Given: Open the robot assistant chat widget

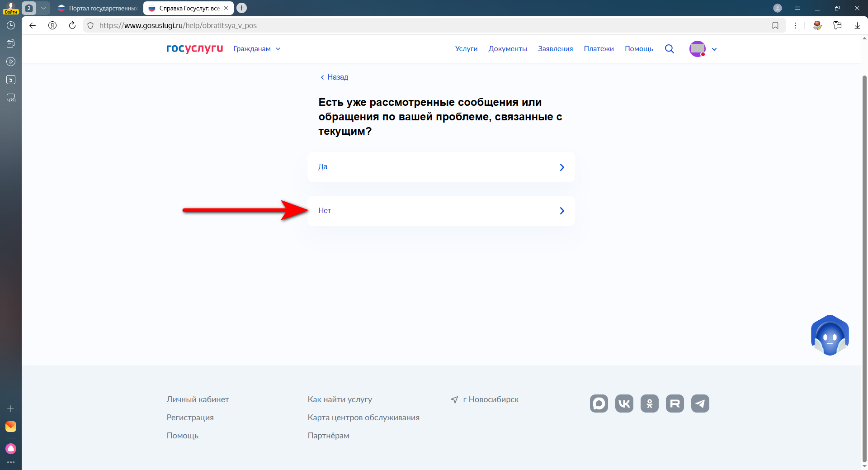Looking at the screenshot, I should 830,335.
